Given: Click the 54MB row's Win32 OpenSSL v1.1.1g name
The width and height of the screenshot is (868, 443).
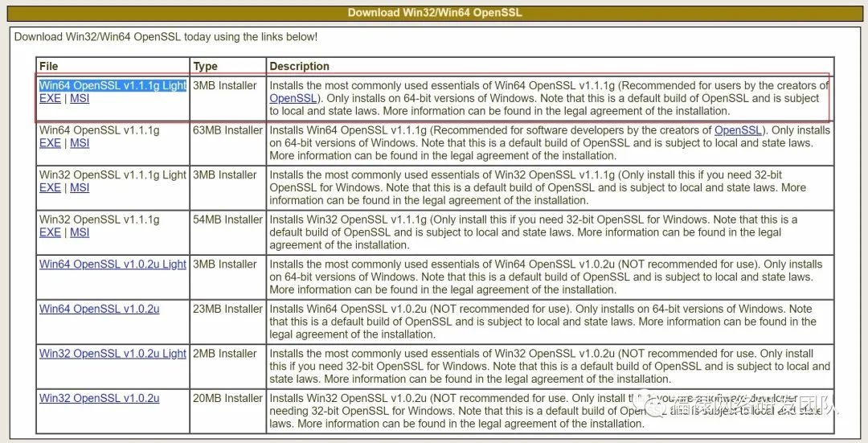Looking at the screenshot, I should tap(99, 219).
